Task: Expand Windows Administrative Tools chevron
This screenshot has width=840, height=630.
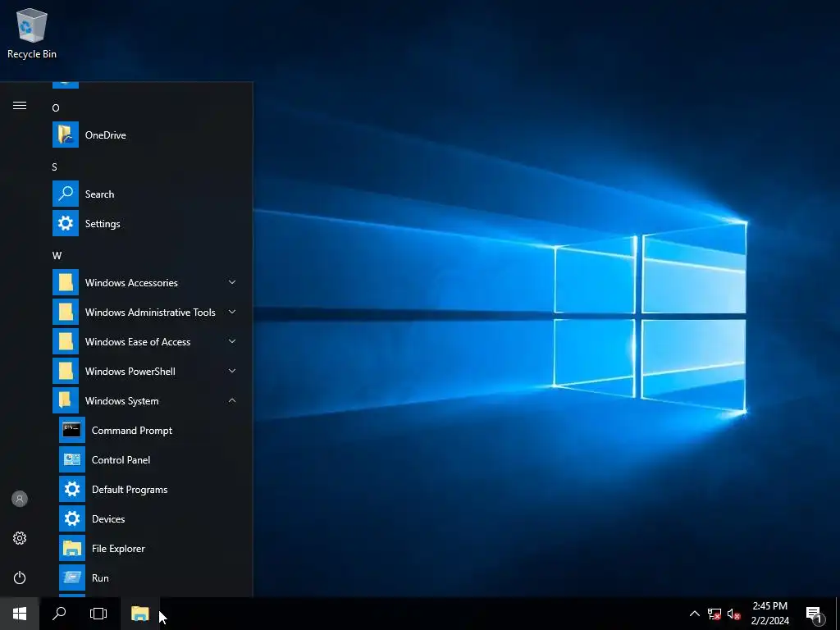Action: click(232, 312)
